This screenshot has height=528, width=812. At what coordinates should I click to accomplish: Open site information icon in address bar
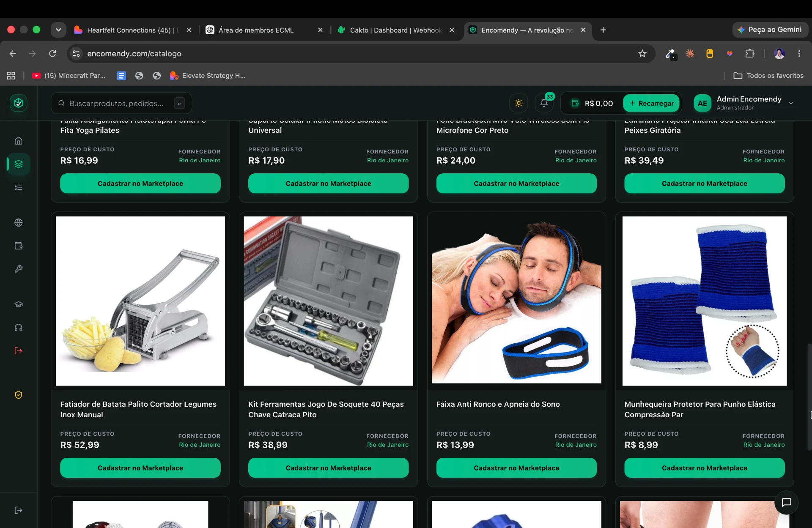tap(77, 54)
